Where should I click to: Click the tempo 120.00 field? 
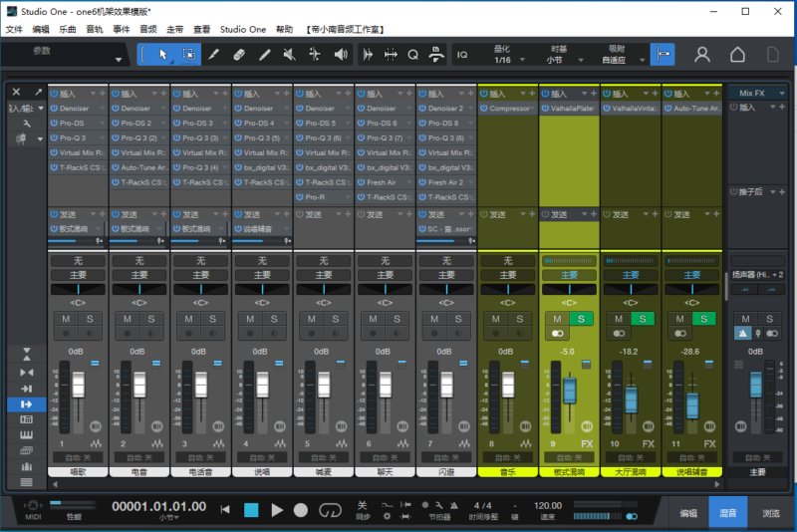pyautogui.click(x=547, y=505)
